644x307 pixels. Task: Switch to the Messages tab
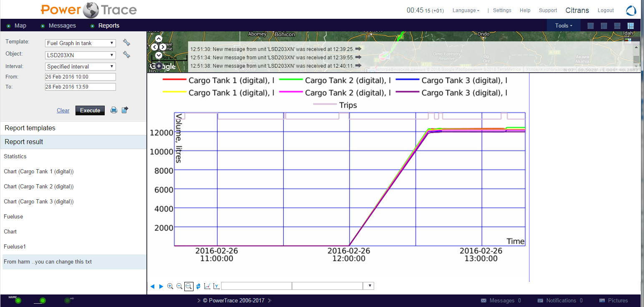pos(62,26)
